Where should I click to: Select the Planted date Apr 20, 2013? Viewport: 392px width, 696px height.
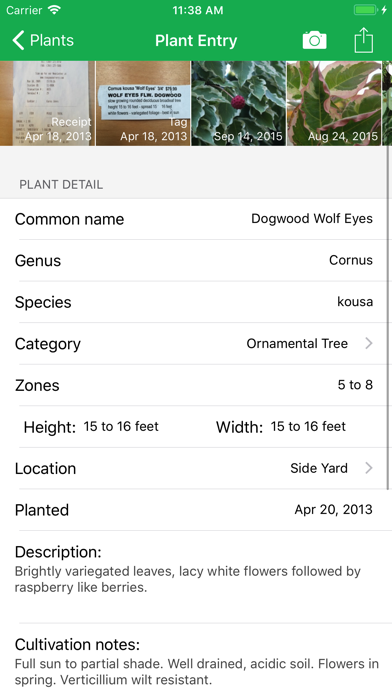pos(333,509)
